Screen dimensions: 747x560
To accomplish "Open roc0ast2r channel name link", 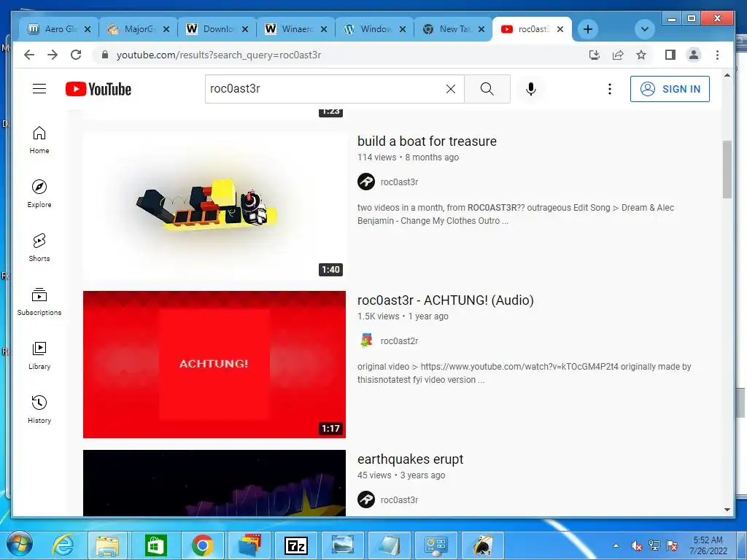I will tap(399, 341).
